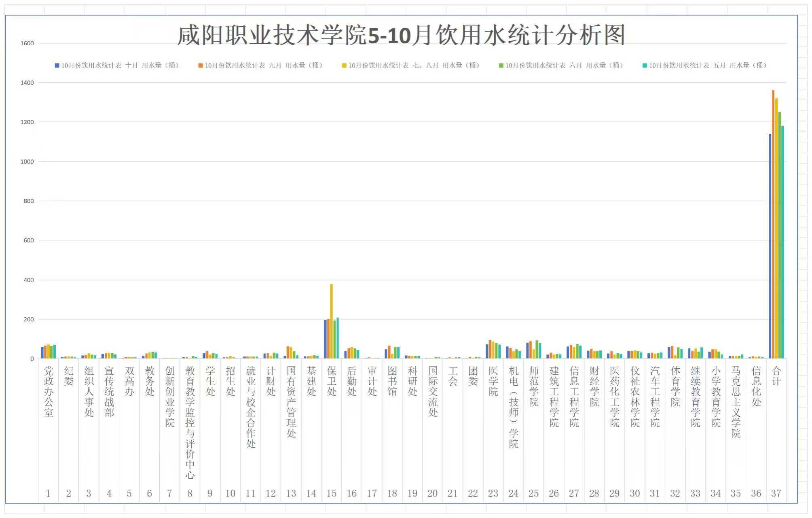This screenshot has height=518, width=812.
Task: Select the 七、八月 legend entry
Action: pyautogui.click(x=413, y=66)
